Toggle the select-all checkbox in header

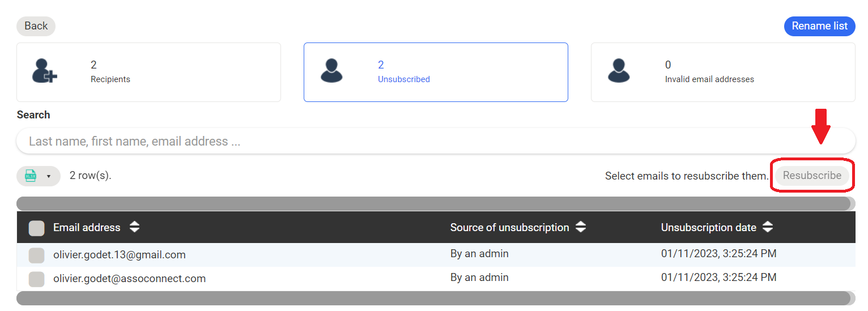(x=37, y=228)
